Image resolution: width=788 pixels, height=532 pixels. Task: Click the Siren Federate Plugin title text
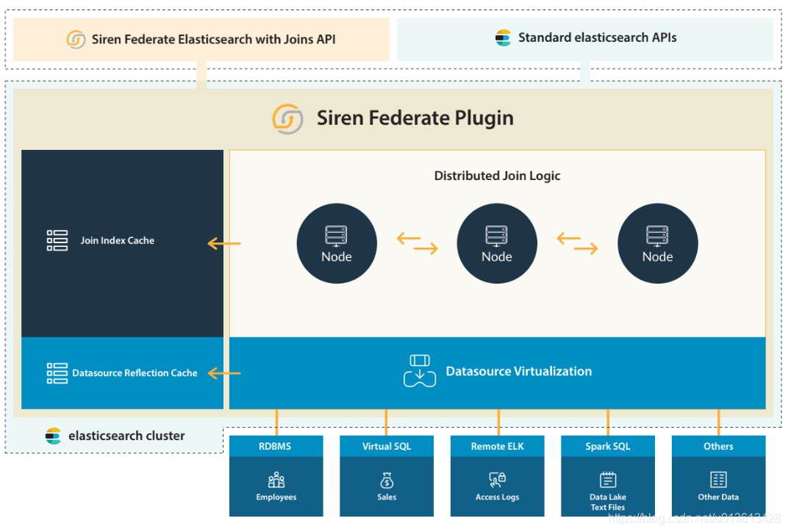(x=415, y=118)
